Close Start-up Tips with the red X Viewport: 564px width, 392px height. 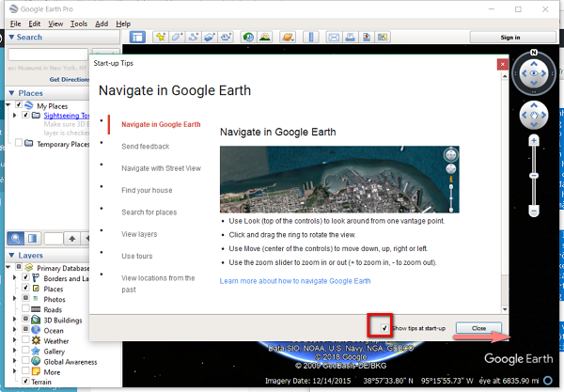click(x=503, y=64)
